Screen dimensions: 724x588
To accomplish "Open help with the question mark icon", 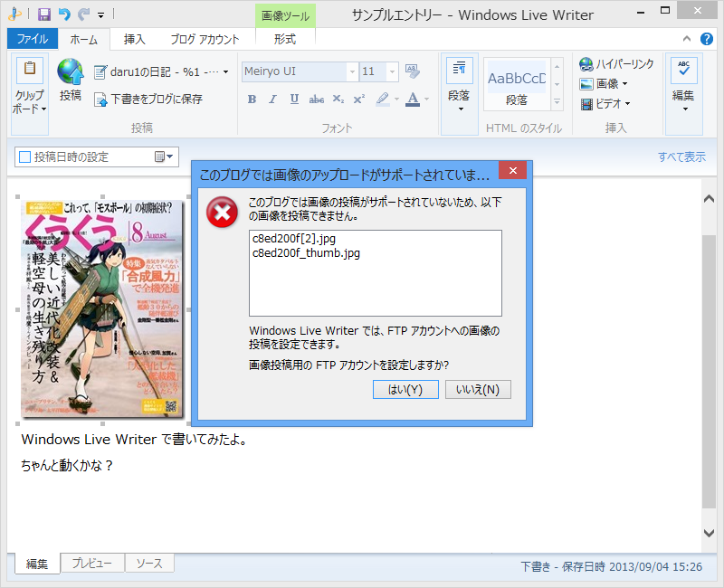I will (x=707, y=39).
